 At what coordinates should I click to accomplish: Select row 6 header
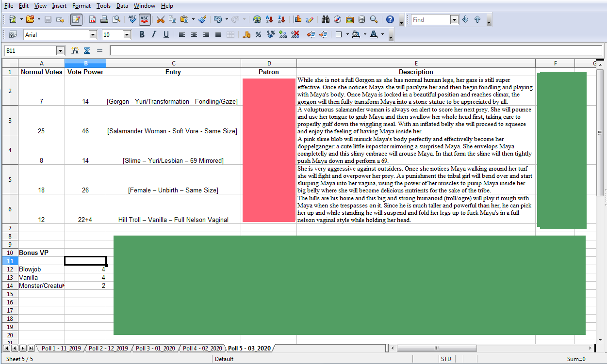tap(10, 209)
